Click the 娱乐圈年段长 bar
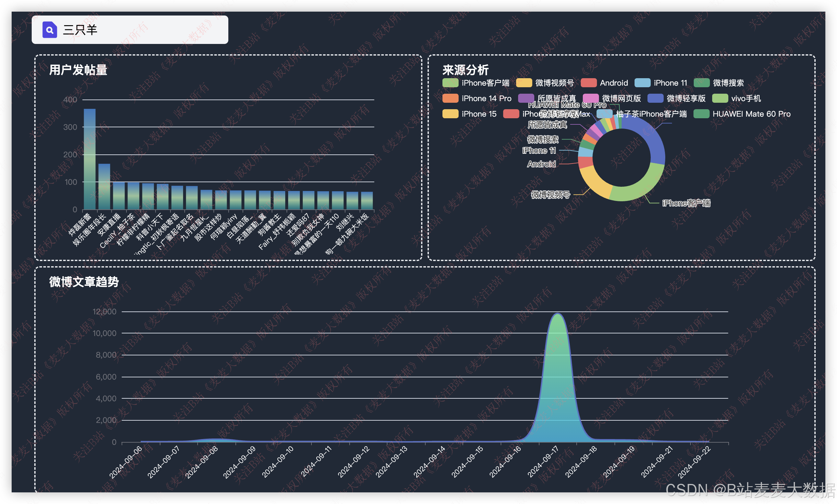The image size is (837, 504). point(104,187)
